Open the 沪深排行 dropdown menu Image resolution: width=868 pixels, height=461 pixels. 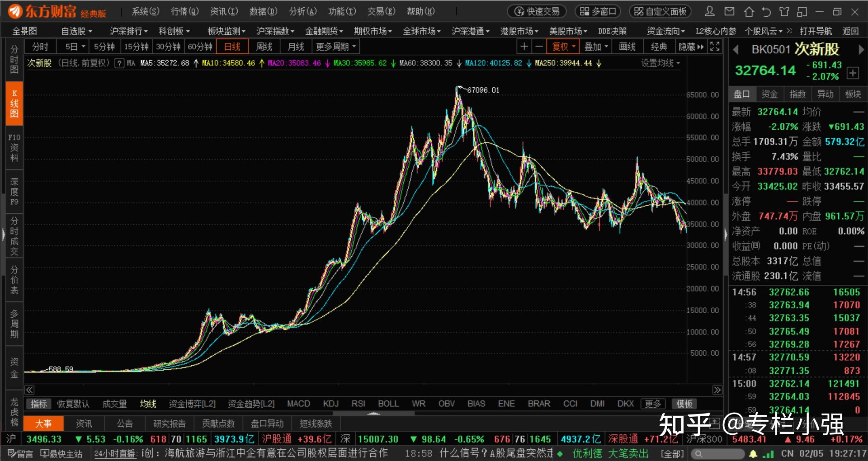click(128, 31)
